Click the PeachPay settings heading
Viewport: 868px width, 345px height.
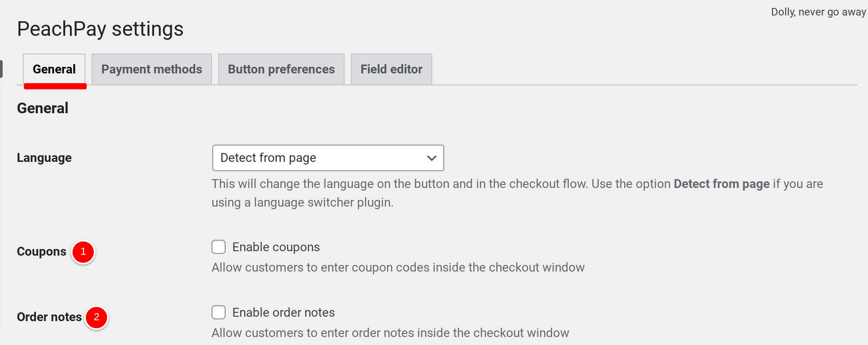point(100,29)
